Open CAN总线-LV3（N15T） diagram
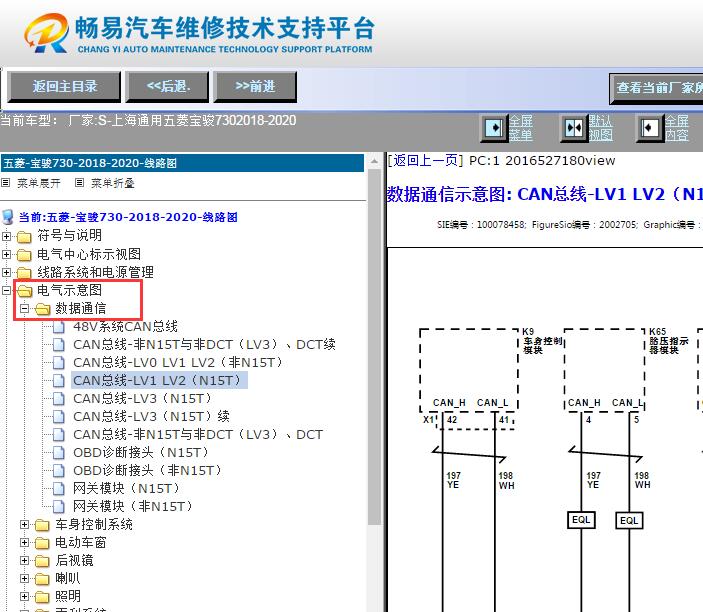 tap(144, 398)
